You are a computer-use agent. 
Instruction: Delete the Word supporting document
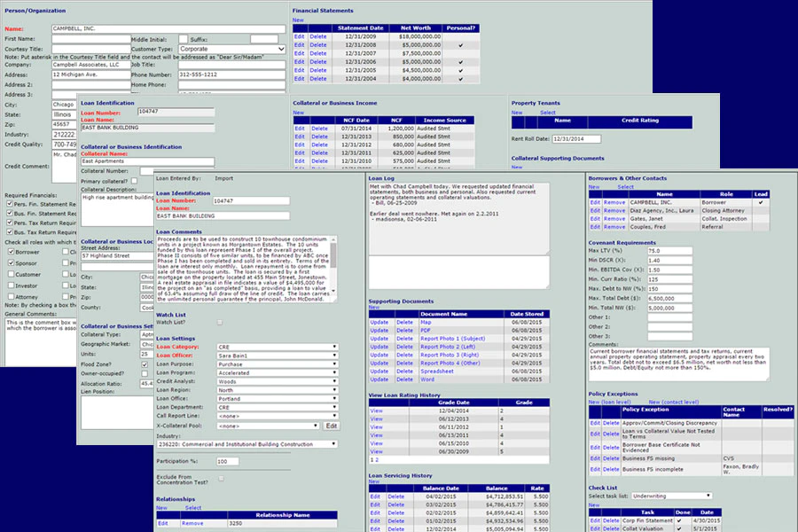point(404,379)
